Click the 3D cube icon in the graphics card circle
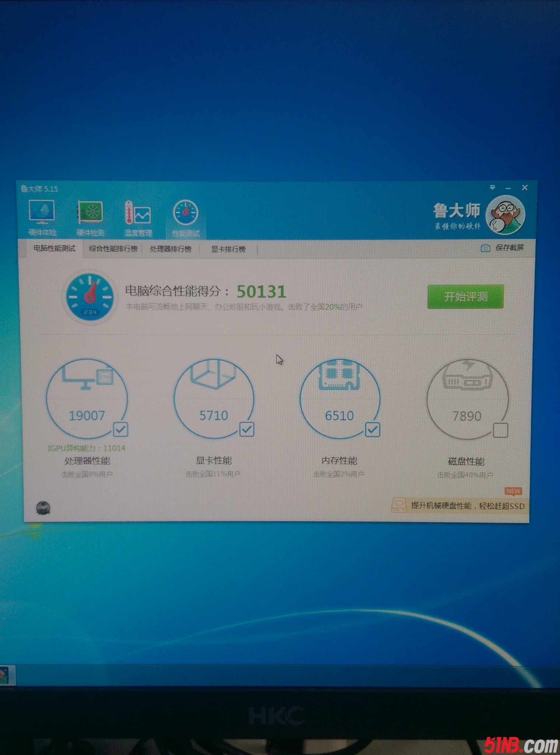The image size is (560, 755). [x=213, y=374]
